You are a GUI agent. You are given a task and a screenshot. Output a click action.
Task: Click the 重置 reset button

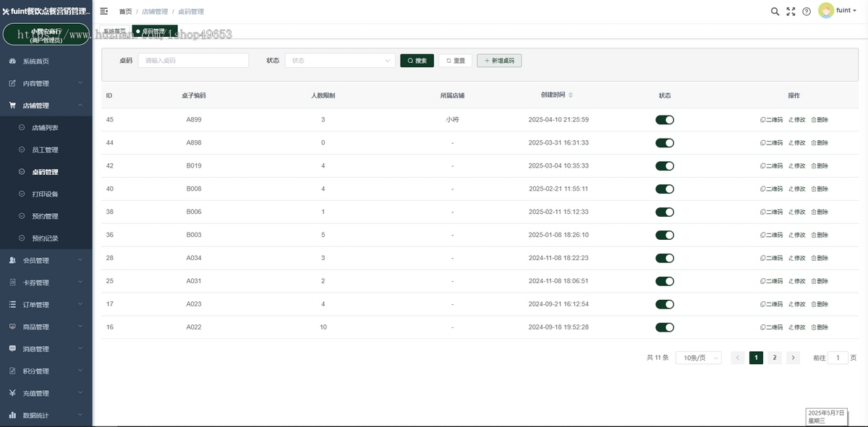(455, 61)
